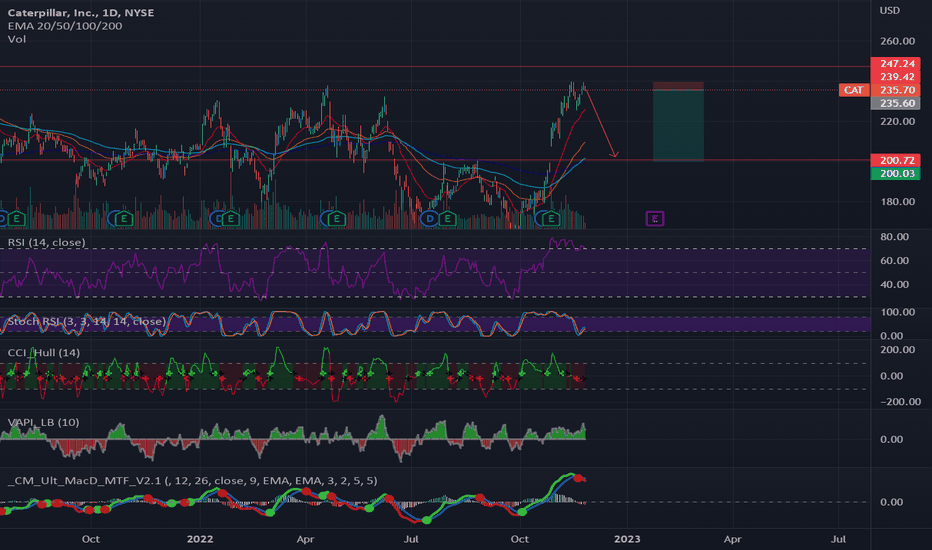Click the 260.00 price axis value
The image size is (932, 550).
coord(898,41)
